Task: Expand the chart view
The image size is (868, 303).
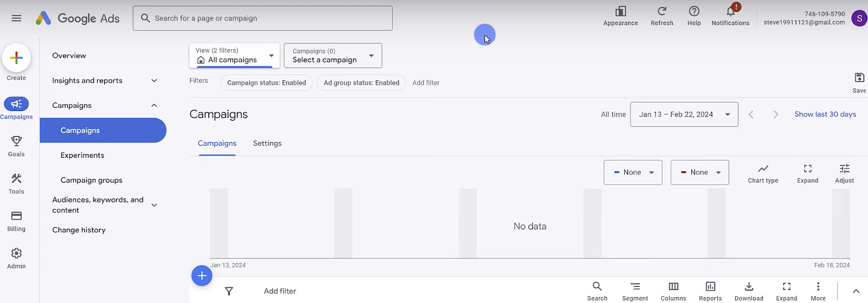Action: point(807,173)
